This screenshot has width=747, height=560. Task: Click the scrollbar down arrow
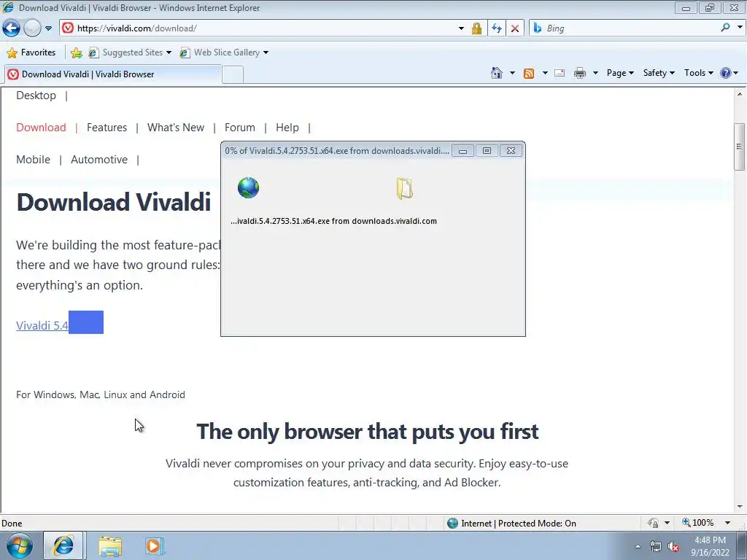tap(740, 507)
